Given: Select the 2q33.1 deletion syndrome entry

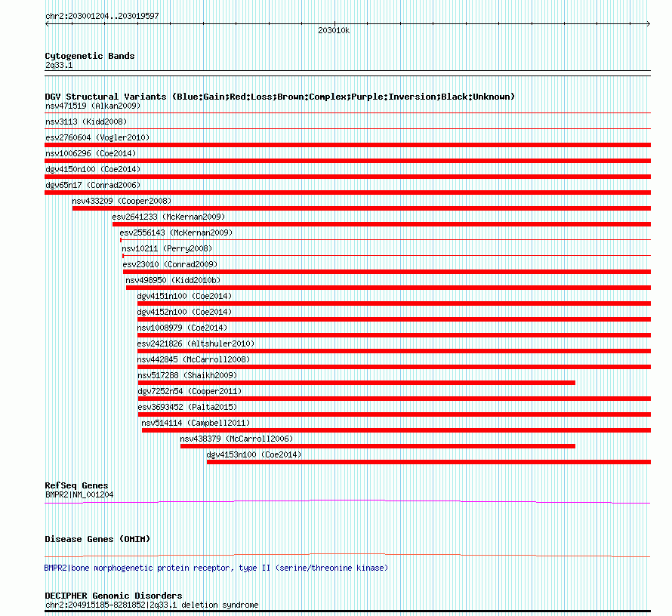Looking at the screenshot, I should pyautogui.click(x=152, y=605).
